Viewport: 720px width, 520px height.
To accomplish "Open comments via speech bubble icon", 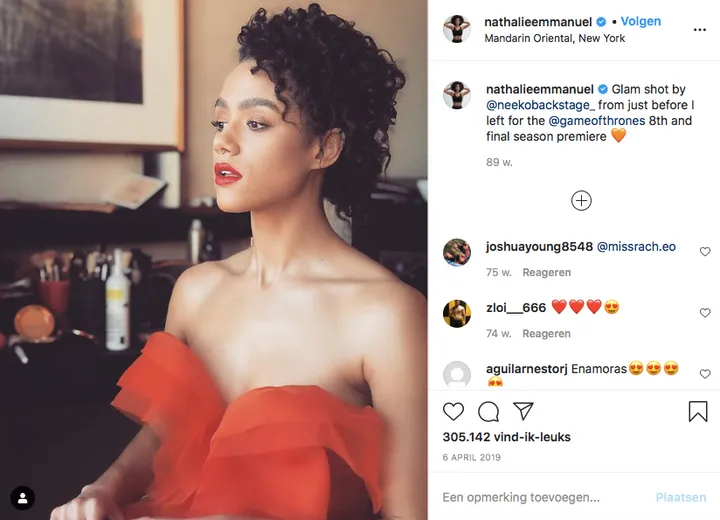I will [488, 412].
